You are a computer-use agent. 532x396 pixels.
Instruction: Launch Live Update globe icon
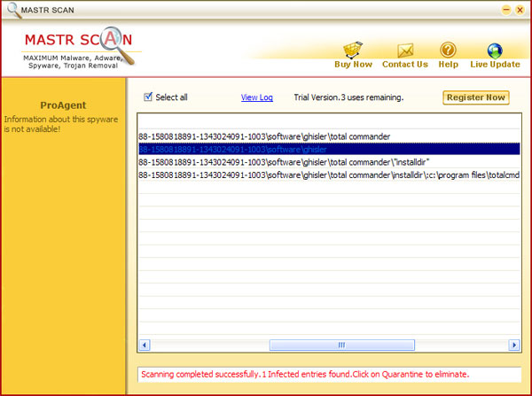point(495,50)
